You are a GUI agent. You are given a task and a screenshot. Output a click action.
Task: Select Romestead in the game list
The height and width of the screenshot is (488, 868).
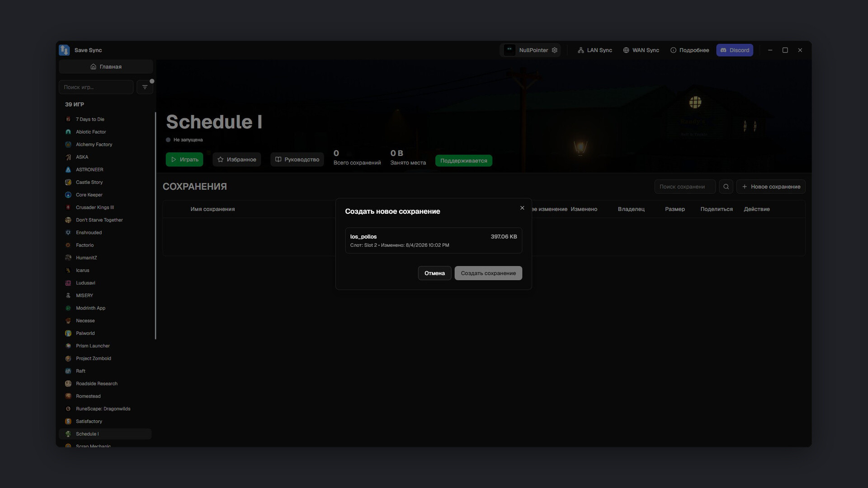[x=105, y=396]
